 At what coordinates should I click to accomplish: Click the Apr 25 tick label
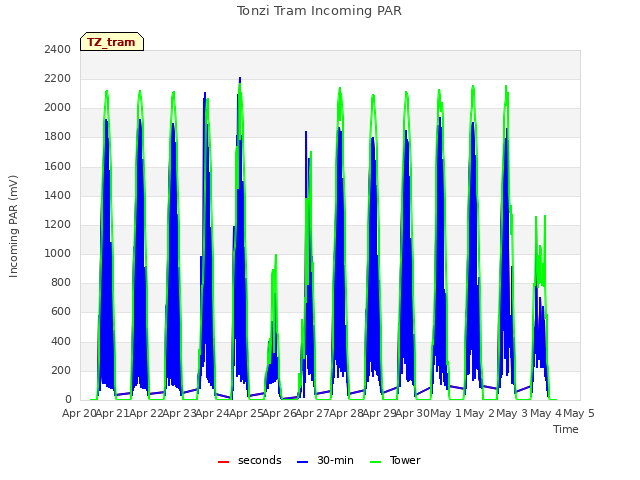point(246,413)
